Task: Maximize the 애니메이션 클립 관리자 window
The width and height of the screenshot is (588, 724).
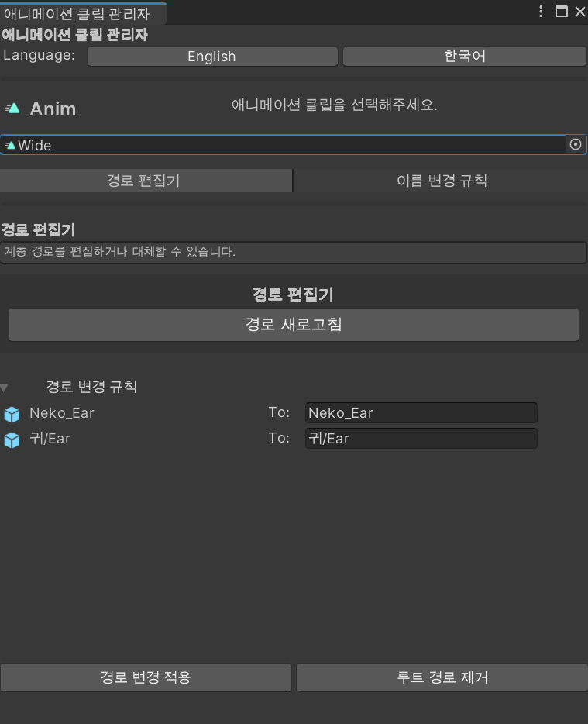Action: [561, 12]
